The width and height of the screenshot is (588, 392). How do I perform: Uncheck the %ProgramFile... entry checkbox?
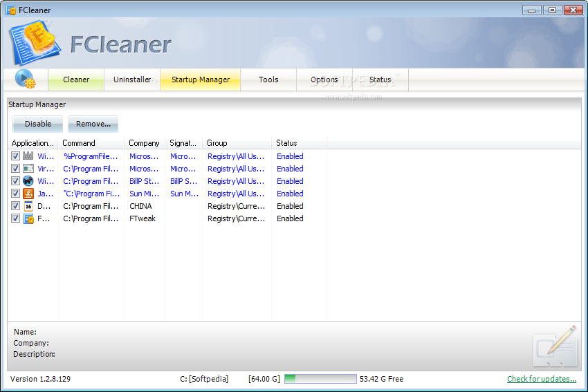click(15, 156)
